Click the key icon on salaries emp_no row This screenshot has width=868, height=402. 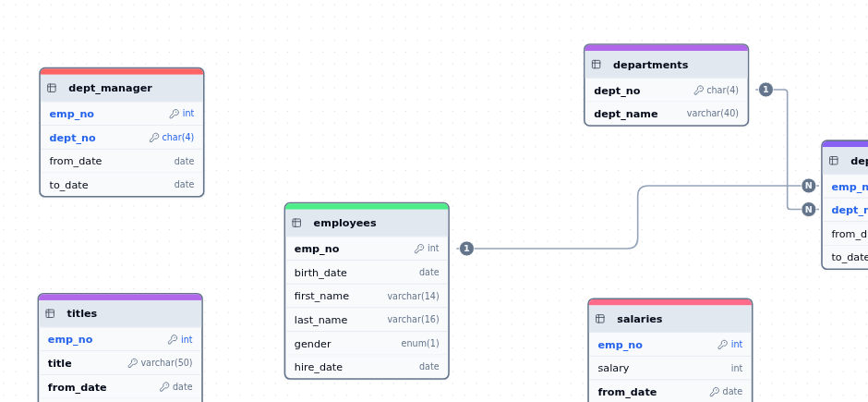click(x=722, y=345)
